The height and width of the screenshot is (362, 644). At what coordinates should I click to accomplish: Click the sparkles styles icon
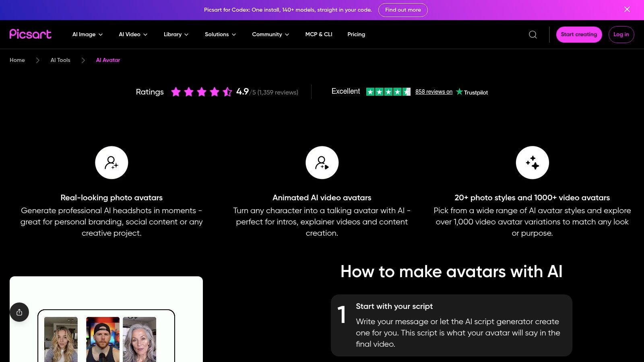tap(532, 162)
